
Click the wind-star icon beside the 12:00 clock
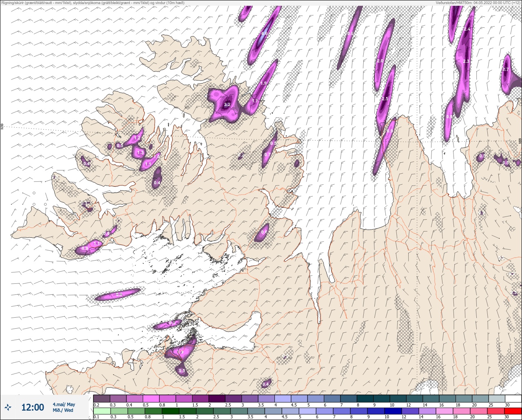click(8, 407)
